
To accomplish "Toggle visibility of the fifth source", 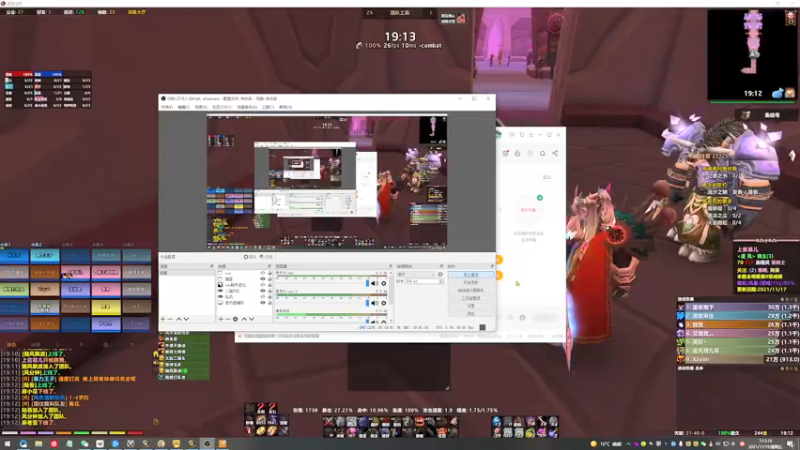I will click(263, 296).
